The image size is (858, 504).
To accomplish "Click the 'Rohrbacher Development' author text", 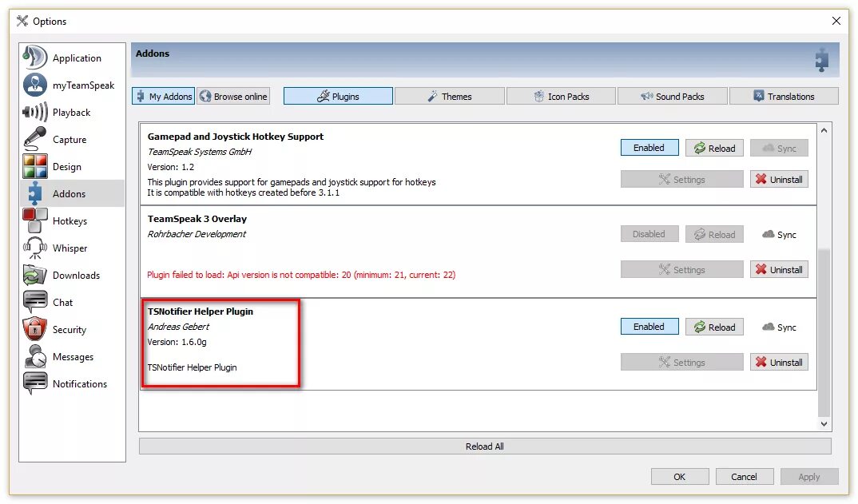I will (197, 234).
